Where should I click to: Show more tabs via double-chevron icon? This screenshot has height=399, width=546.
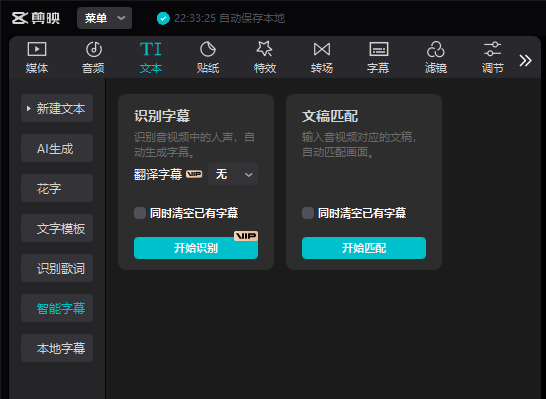(525, 61)
